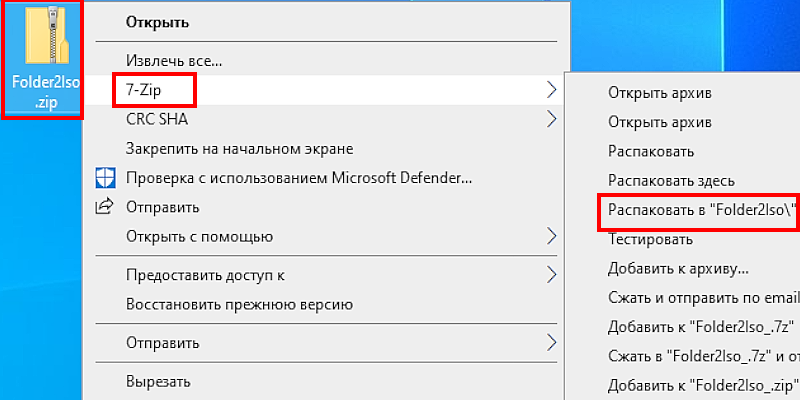Choose Восстановить прежнюю версию
Image resolution: width=800 pixels, height=400 pixels.
(x=239, y=305)
